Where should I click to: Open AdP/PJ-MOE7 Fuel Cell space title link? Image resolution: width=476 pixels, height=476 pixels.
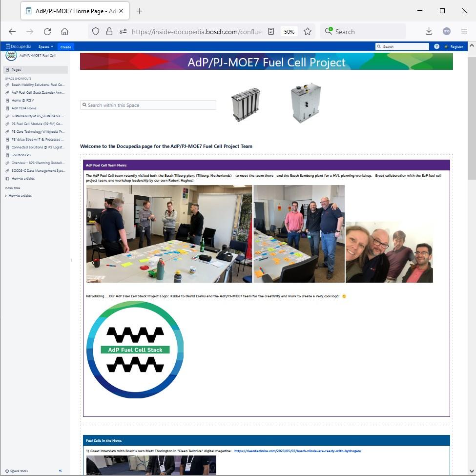coord(37,55)
